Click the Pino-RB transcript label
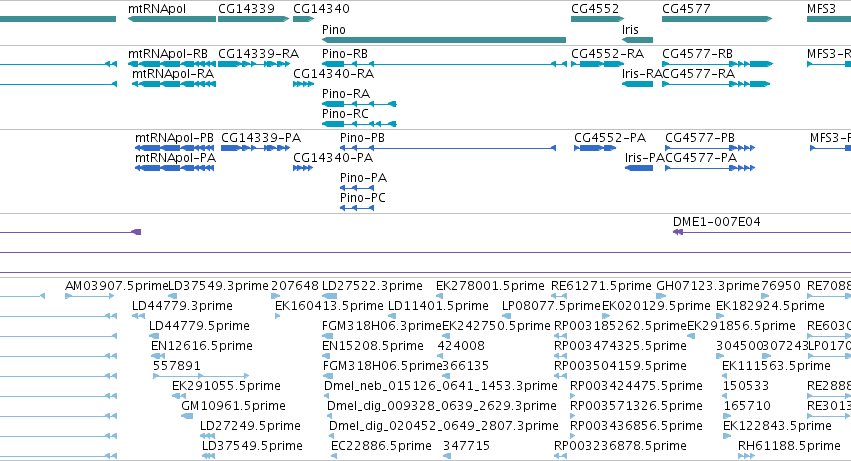This screenshot has width=851, height=461. [345, 54]
